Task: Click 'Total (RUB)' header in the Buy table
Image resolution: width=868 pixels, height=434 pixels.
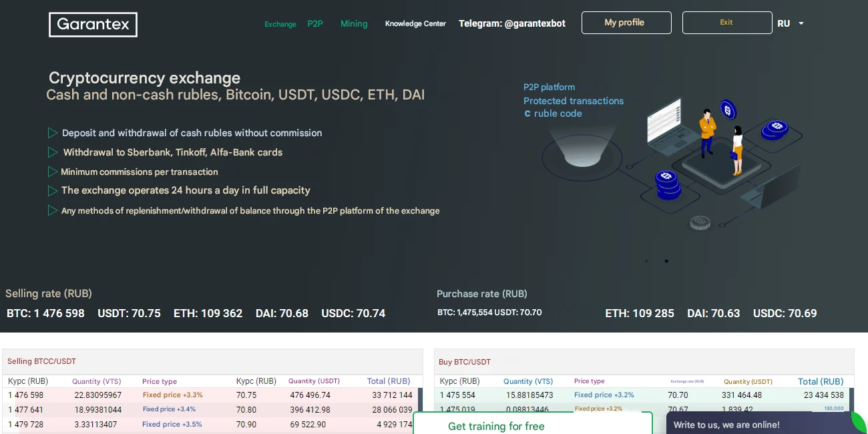Action: (x=821, y=381)
